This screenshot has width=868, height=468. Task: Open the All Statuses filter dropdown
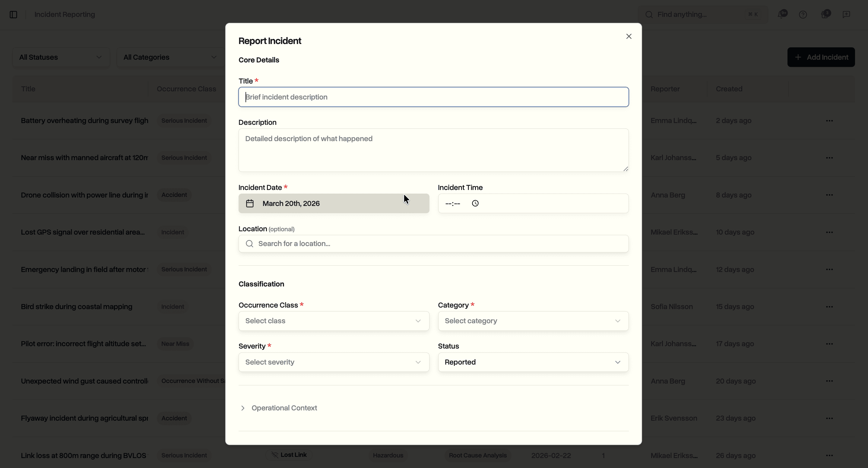coord(61,57)
